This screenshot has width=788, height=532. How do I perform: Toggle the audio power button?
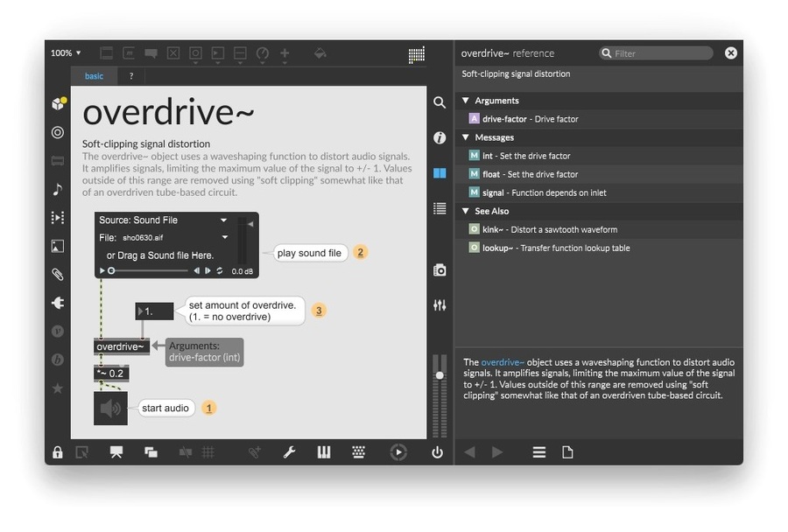pos(437,452)
